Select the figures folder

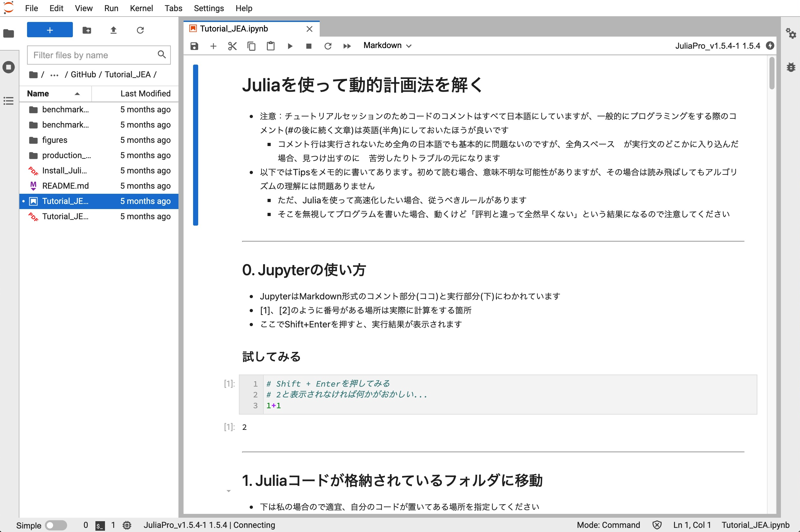[x=99, y=140]
